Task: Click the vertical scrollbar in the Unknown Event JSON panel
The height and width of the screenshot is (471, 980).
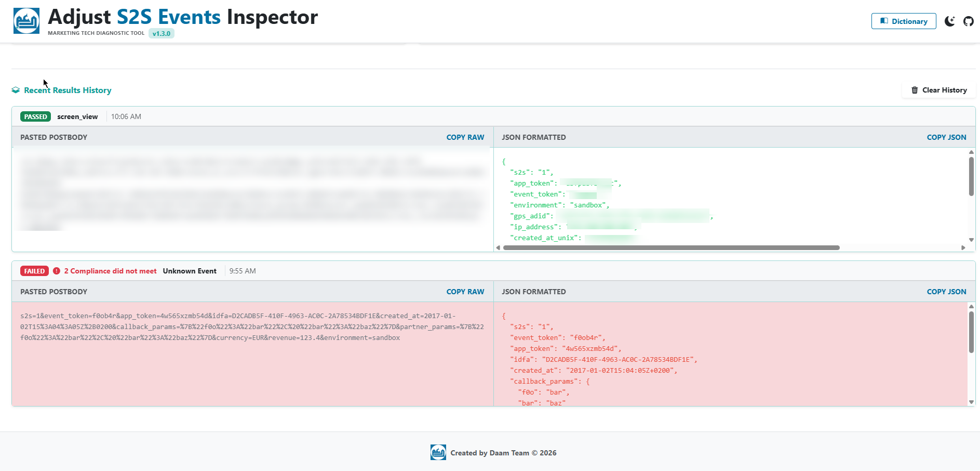Action: click(971, 332)
